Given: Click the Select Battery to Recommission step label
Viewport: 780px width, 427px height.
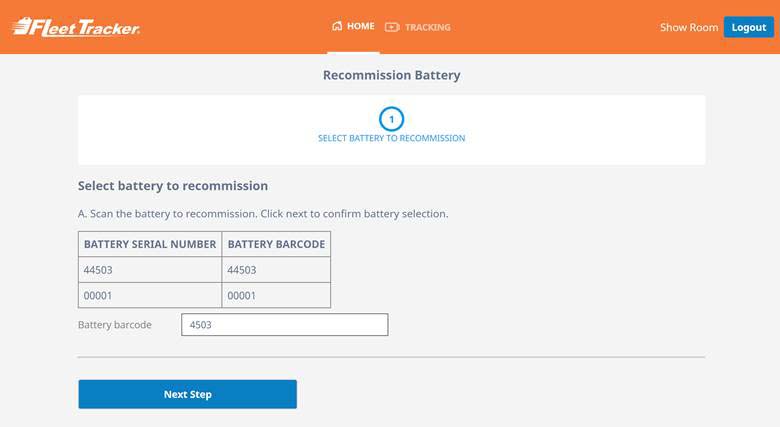Looking at the screenshot, I should [x=391, y=138].
